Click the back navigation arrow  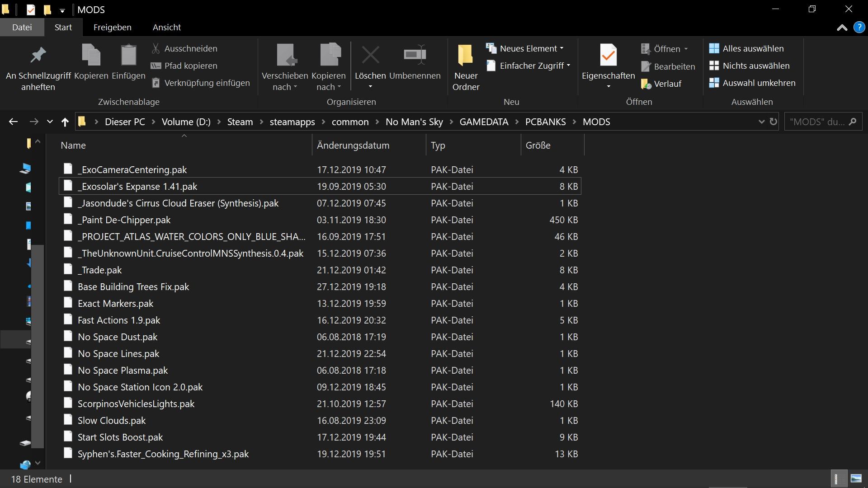pyautogui.click(x=13, y=122)
